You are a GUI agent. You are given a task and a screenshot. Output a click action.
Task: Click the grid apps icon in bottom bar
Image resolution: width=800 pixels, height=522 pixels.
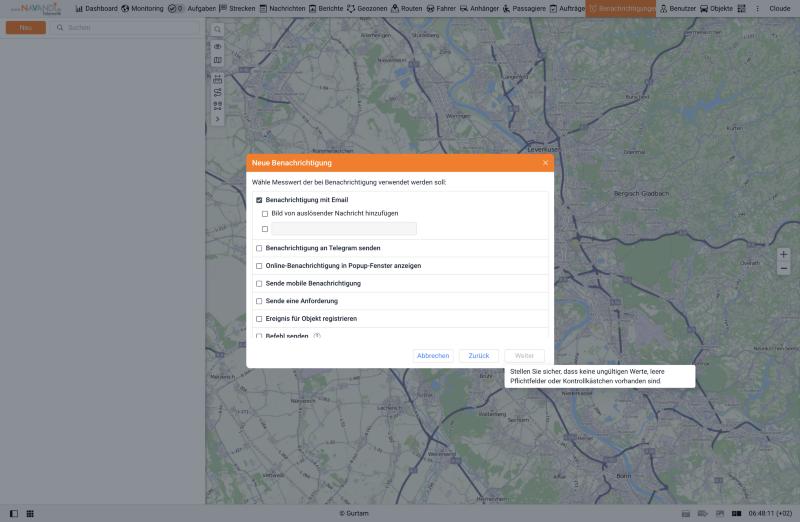tap(30, 514)
